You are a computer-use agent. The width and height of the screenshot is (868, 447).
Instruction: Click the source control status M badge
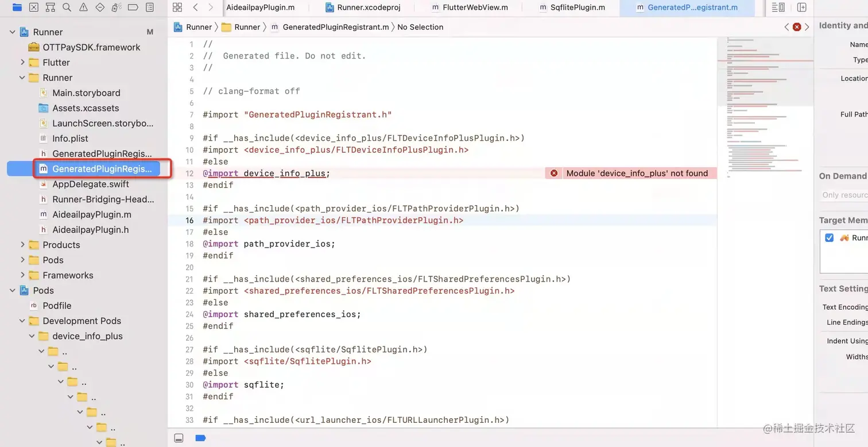(150, 32)
